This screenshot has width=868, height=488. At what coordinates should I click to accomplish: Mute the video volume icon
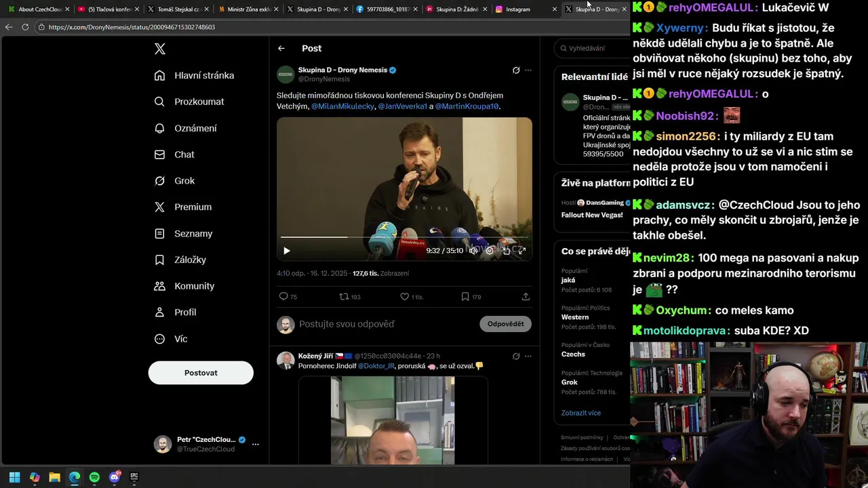coord(473,251)
